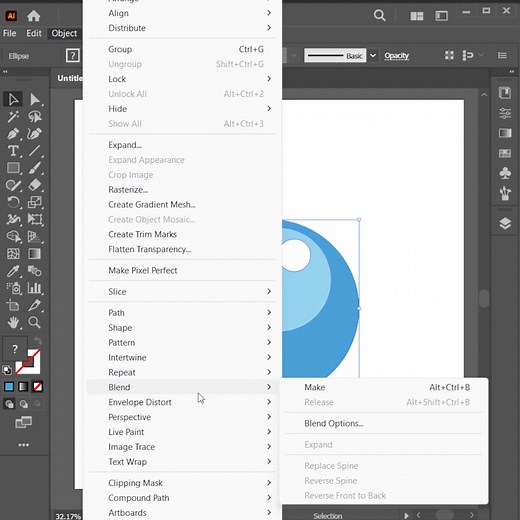Select the Rotate tool
Screen dimensions: 520x520
click(x=13, y=202)
